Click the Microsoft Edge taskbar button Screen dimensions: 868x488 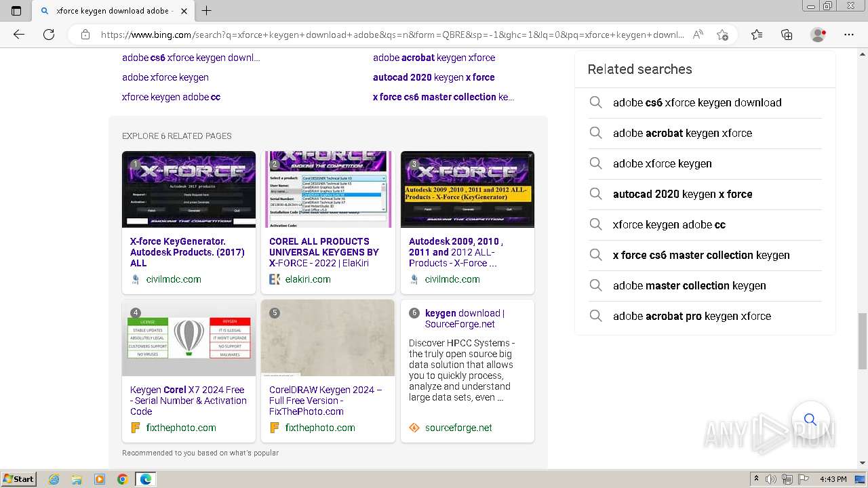146,479
